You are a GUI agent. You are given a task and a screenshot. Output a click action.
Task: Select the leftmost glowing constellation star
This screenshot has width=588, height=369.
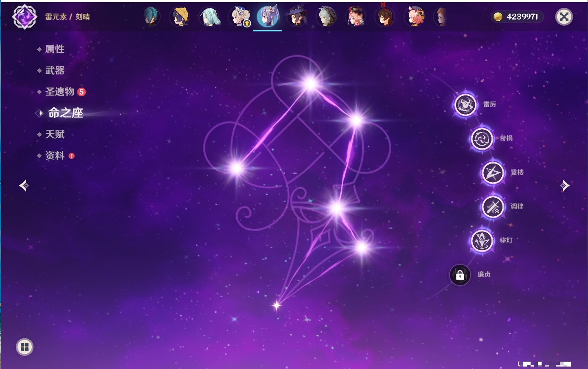[237, 168]
